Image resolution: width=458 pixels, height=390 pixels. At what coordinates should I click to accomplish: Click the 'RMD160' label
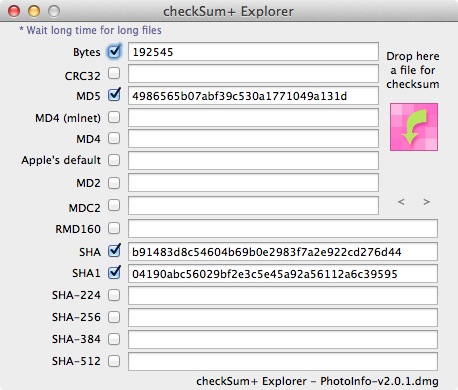point(78,229)
